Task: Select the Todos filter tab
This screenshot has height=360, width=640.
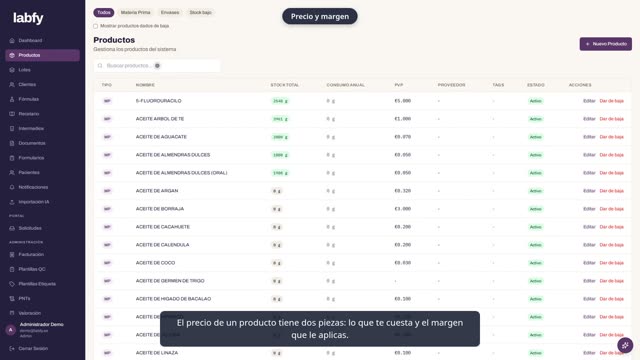Action: point(104,13)
